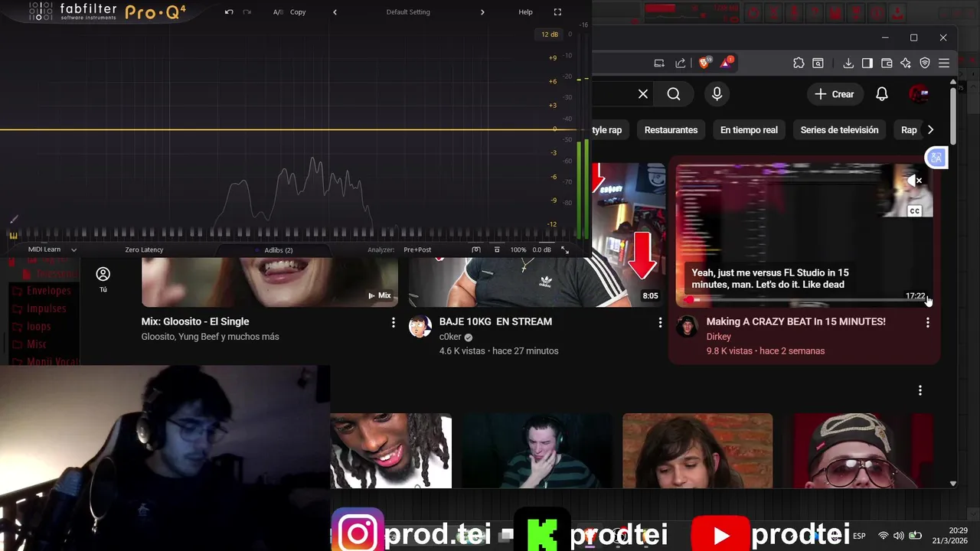Open the 12 dB display range selector
980x551 pixels.
(550, 34)
